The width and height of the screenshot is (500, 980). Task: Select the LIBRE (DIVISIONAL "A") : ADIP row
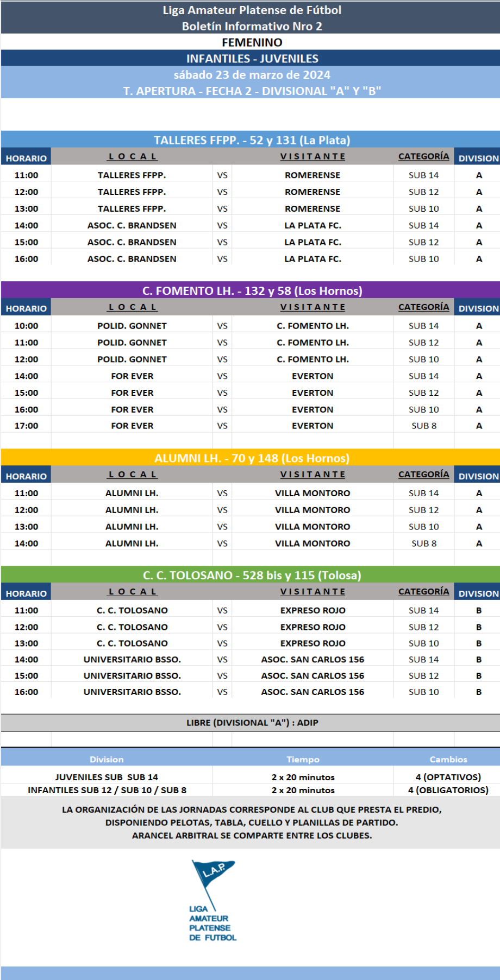tap(252, 723)
